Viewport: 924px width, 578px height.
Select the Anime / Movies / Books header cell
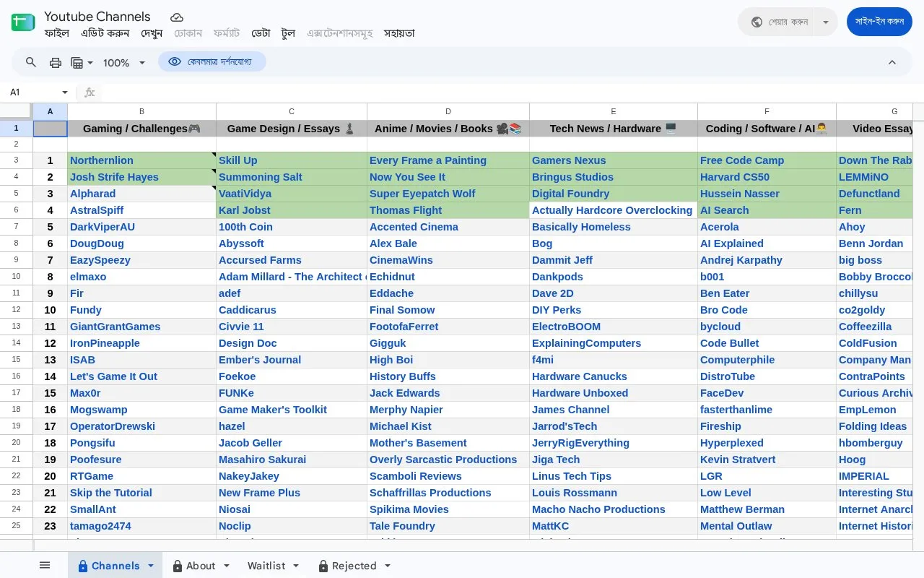[x=448, y=129]
